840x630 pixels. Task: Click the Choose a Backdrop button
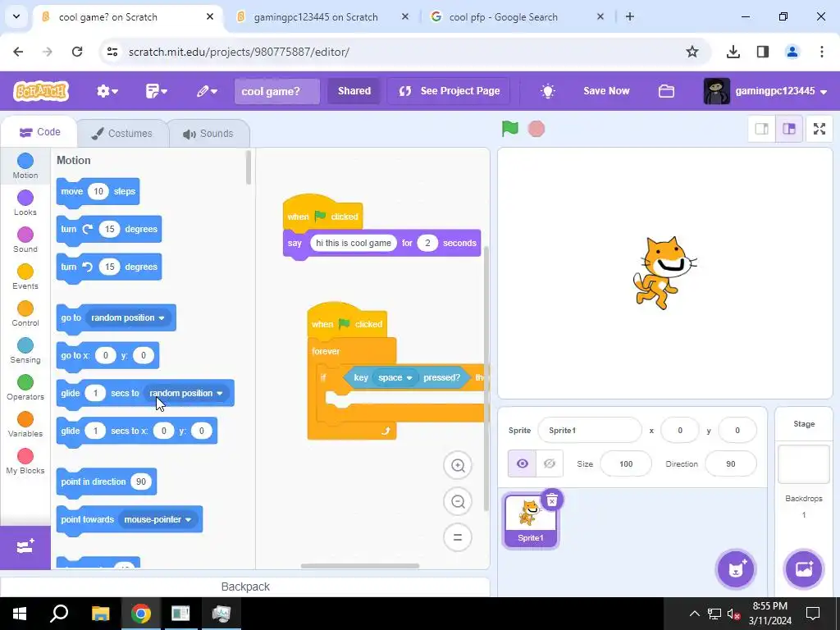click(804, 568)
